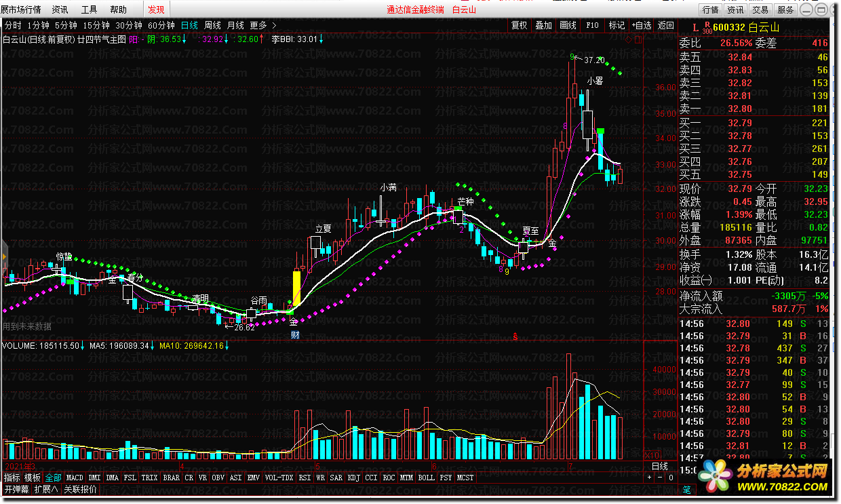The image size is (841, 504).
Task: Switch chart to 1分钟 period
Action: [39, 25]
